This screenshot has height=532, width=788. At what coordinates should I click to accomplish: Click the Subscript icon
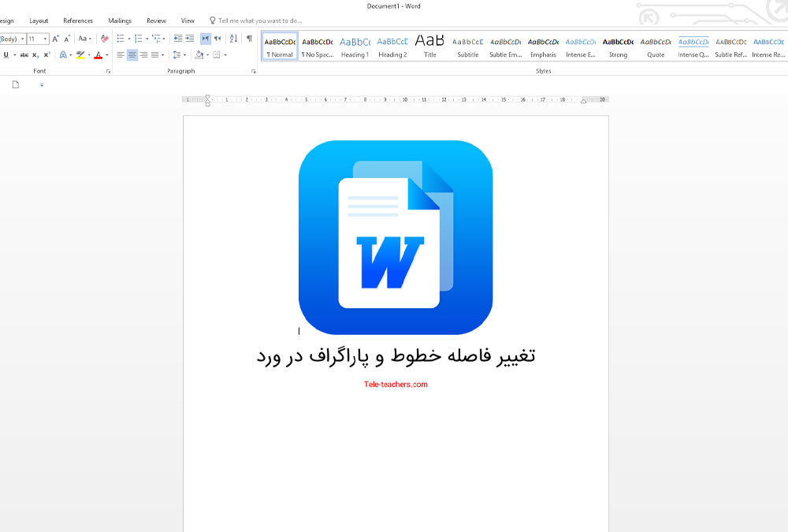(x=35, y=55)
